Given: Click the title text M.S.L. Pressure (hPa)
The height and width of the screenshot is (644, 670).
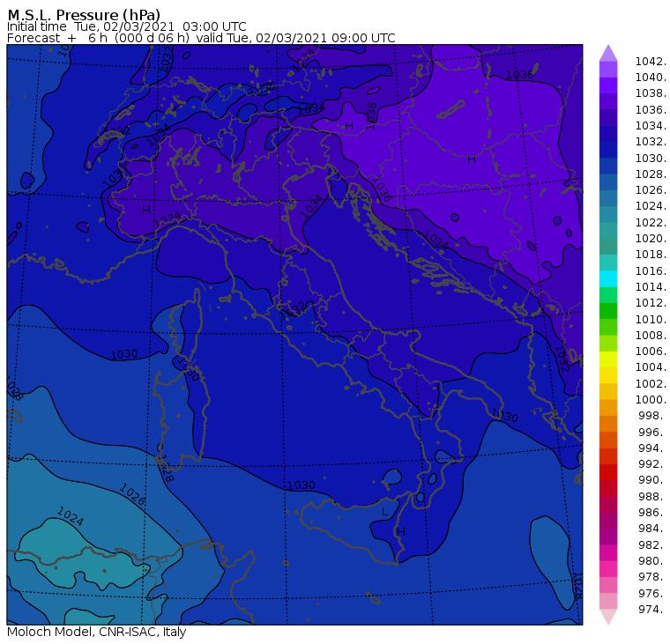Looking at the screenshot, I should tap(84, 15).
